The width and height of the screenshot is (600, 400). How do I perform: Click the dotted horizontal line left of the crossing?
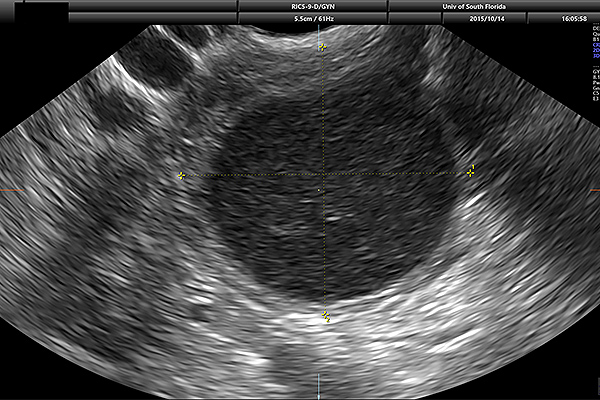250,175
